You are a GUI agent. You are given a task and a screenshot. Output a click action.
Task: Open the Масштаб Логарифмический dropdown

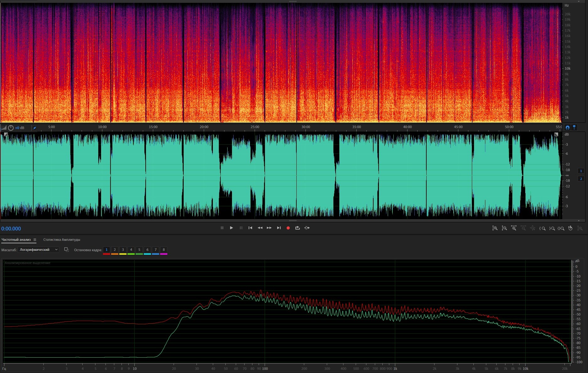39,250
